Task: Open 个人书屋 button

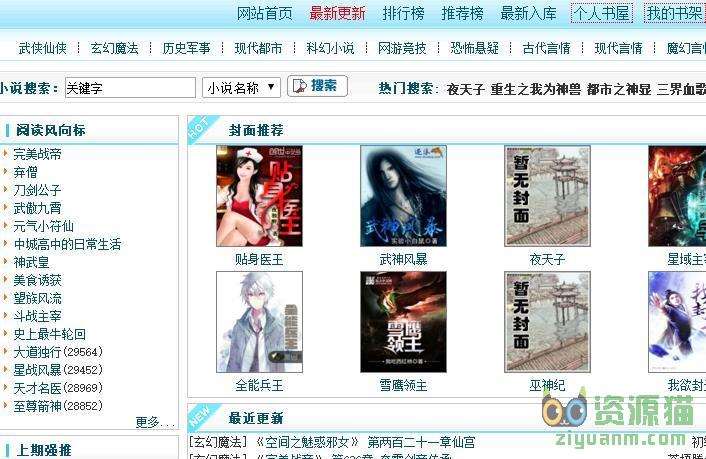Action: click(x=601, y=13)
